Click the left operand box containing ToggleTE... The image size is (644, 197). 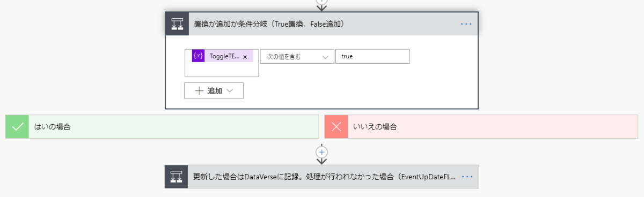pos(222,63)
